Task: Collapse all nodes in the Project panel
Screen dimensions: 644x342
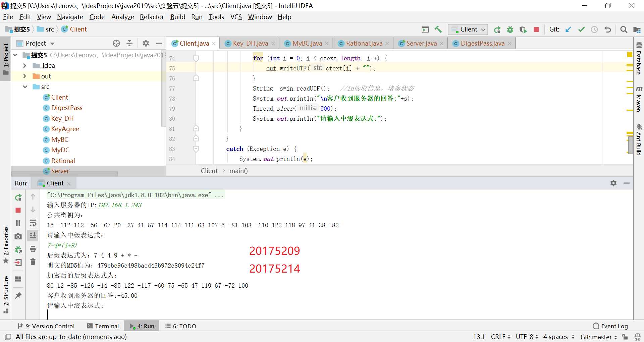Action: click(x=129, y=43)
